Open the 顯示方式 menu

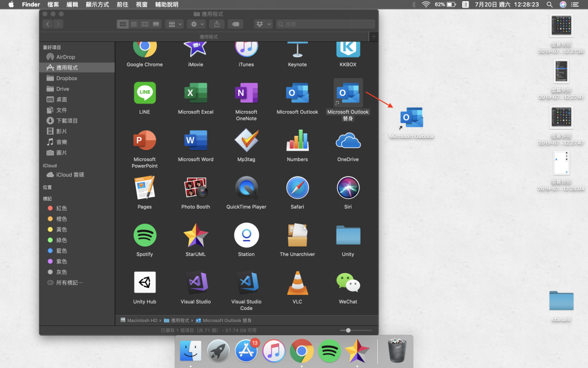click(97, 5)
